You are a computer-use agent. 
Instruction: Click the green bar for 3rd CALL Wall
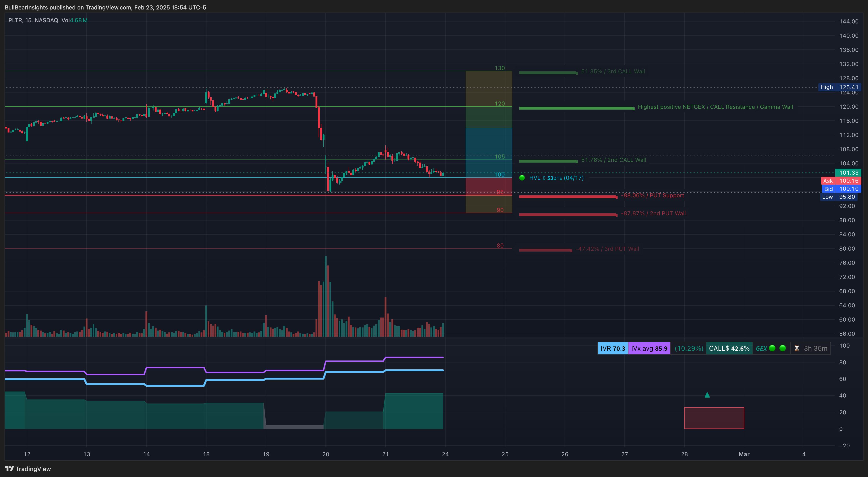coord(548,72)
